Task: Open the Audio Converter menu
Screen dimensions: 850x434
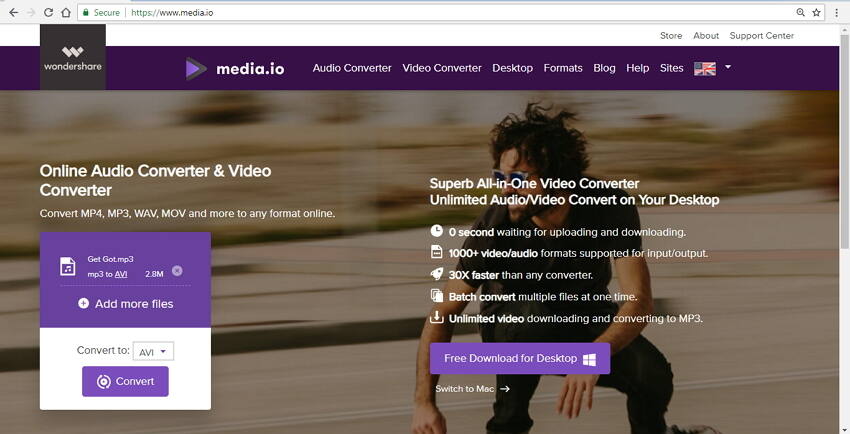Action: tap(352, 68)
